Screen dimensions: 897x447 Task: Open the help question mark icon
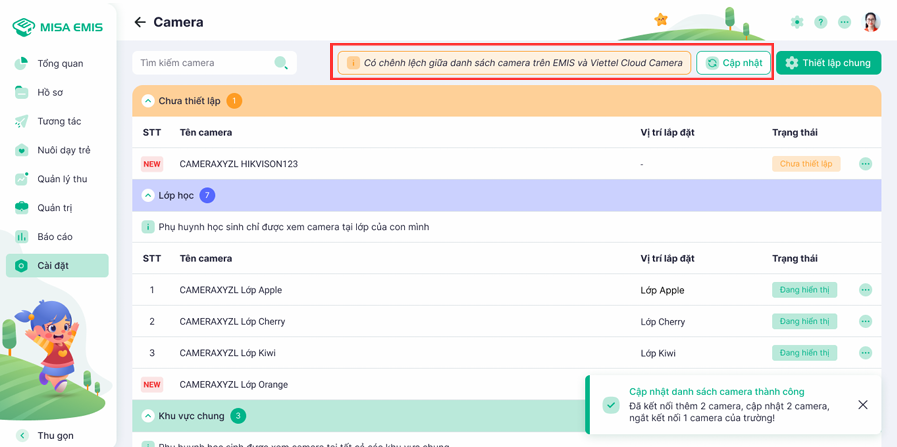(x=820, y=22)
